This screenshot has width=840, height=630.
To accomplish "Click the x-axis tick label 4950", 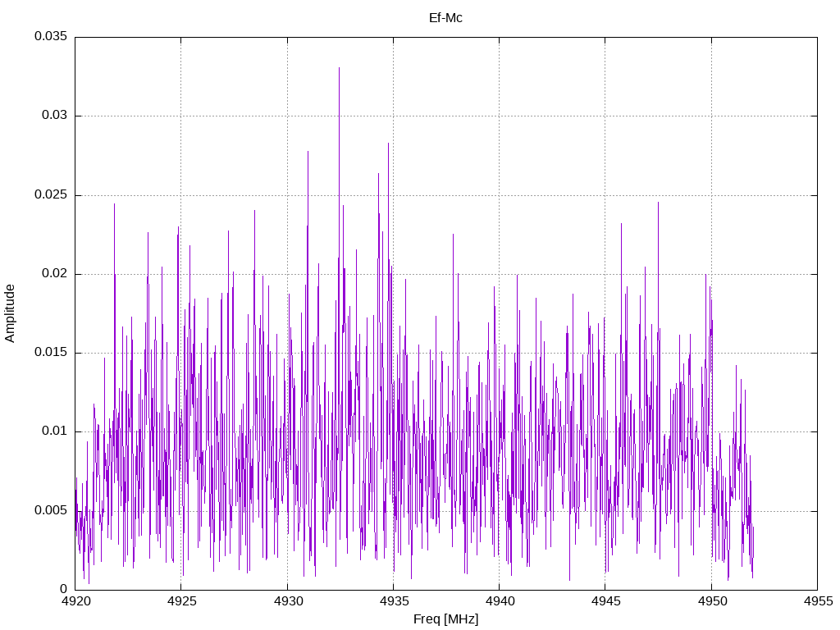I will pyautogui.click(x=712, y=601).
